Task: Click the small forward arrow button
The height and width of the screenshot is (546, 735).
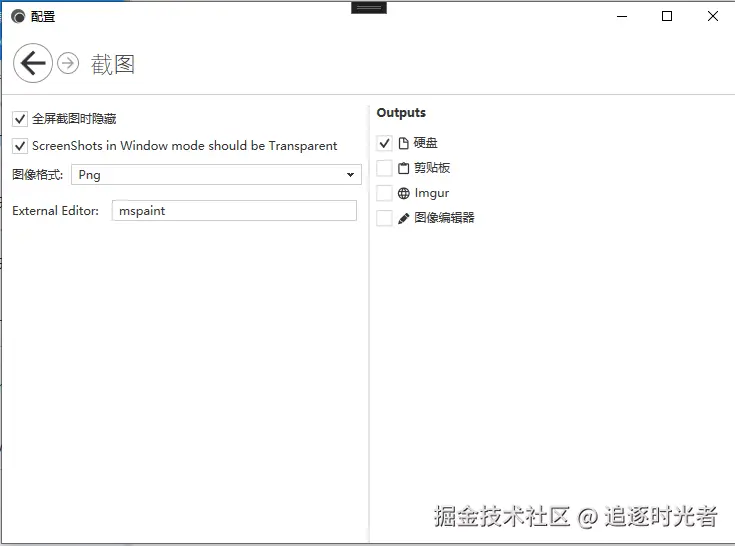Action: point(68,63)
